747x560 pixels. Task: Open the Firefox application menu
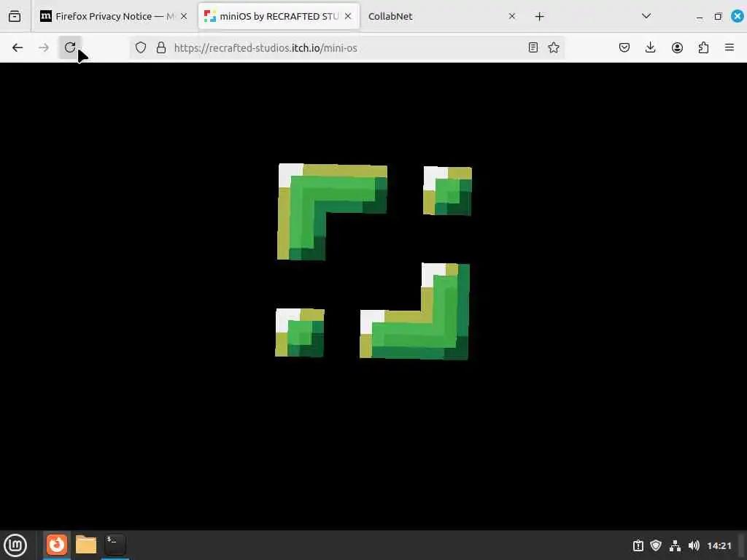point(729,47)
